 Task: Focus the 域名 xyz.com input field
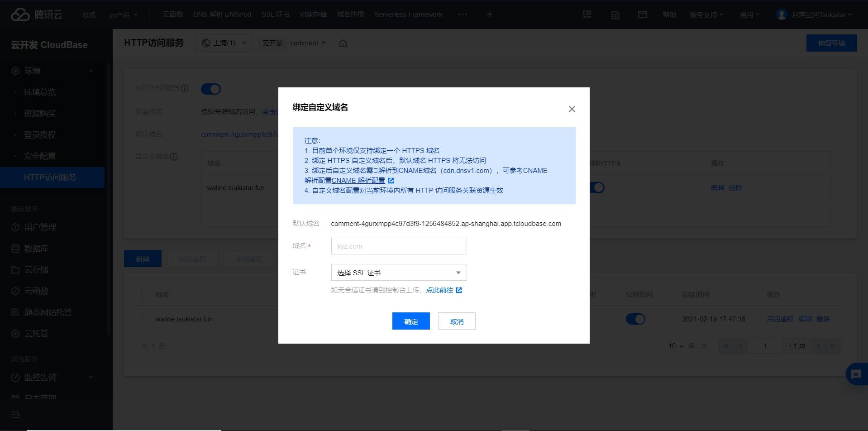click(x=399, y=246)
